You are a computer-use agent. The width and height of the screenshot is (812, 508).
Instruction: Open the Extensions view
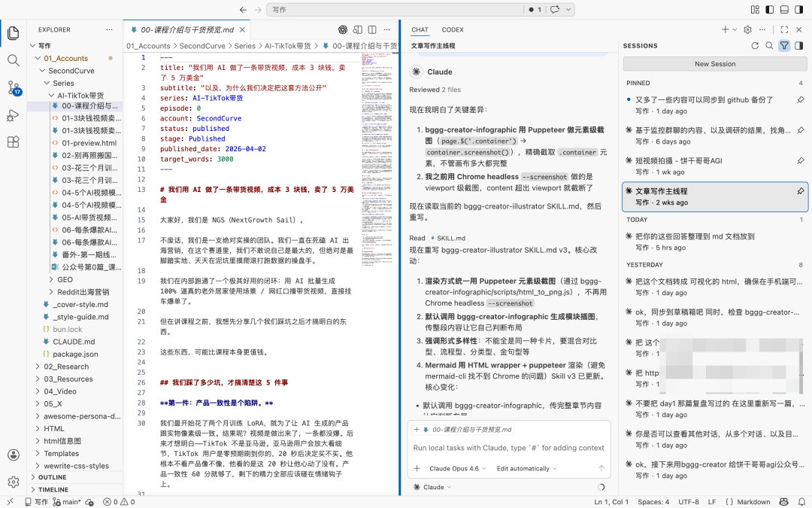tap(14, 142)
